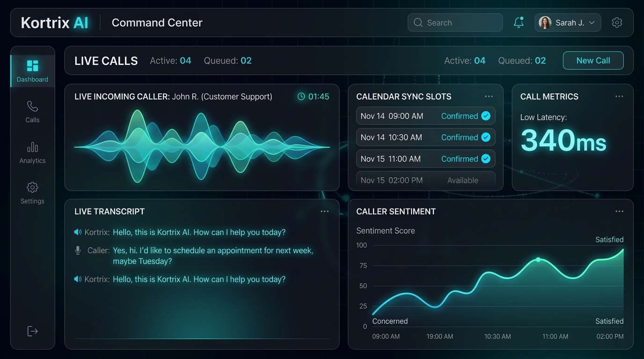
Task: Expand the Sarah J. user dropdown chevron
Action: pos(592,22)
